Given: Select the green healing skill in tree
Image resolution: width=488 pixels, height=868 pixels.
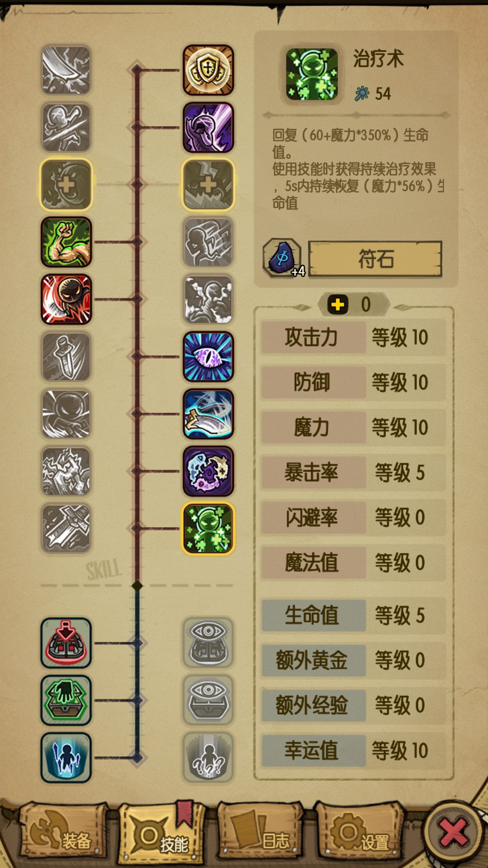Looking at the screenshot, I should pos(208,529).
